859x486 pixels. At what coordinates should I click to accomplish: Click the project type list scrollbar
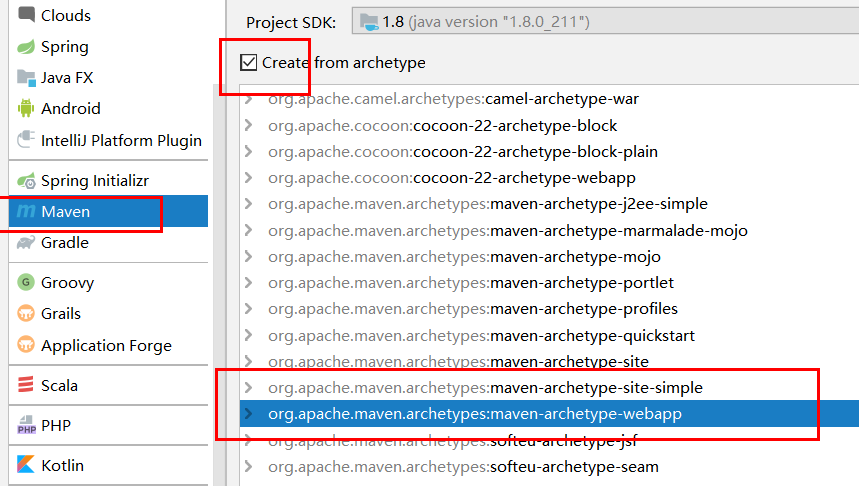click(219, 285)
